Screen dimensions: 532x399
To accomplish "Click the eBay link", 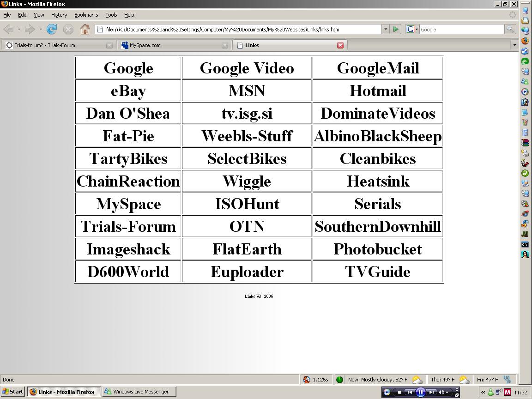I will 128,91.
